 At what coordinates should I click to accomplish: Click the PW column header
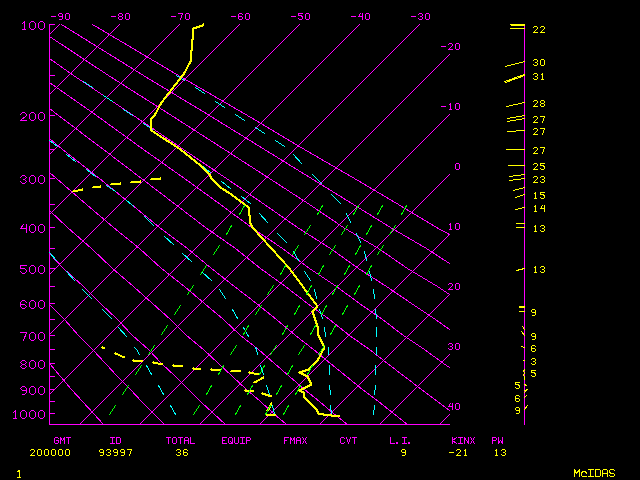pyautogui.click(x=497, y=440)
